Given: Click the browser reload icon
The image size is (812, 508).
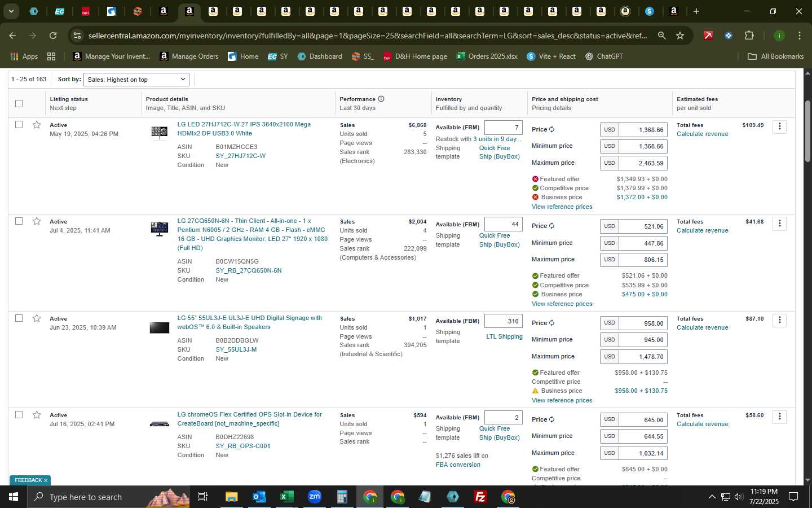Looking at the screenshot, I should pyautogui.click(x=53, y=36).
